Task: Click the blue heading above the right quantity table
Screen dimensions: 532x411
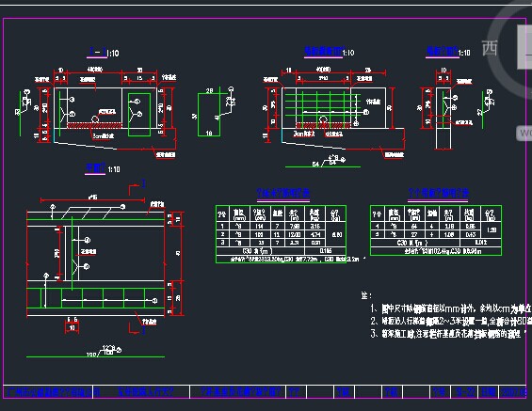Action: point(439,193)
